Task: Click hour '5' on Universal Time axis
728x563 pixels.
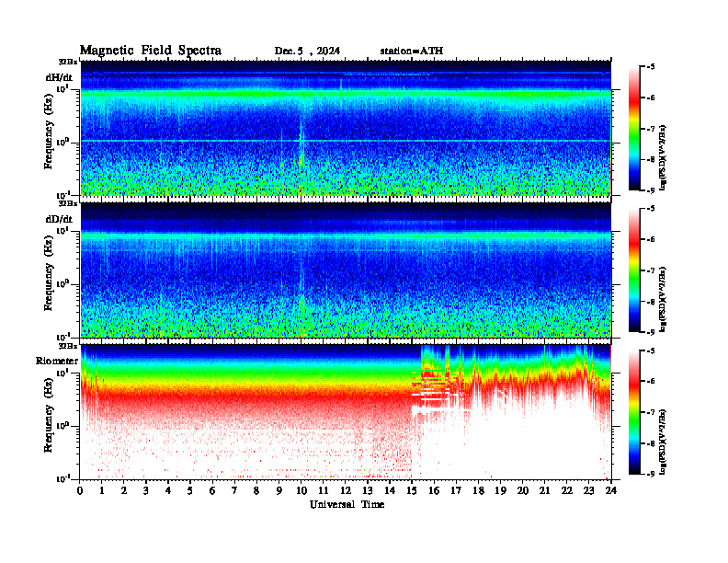Action: pyautogui.click(x=190, y=490)
